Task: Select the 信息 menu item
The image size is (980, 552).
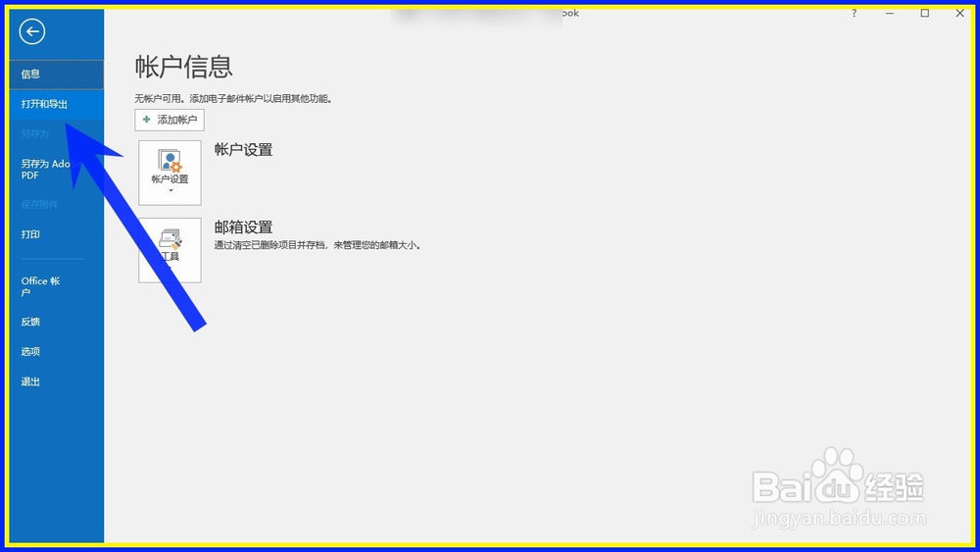Action: click(56, 75)
